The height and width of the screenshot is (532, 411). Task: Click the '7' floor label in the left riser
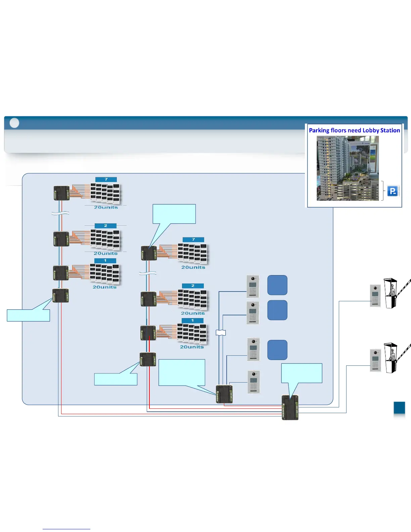tap(106, 179)
